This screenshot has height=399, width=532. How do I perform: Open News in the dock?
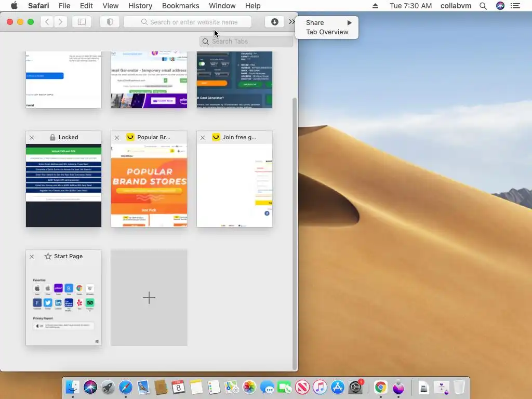click(302, 387)
